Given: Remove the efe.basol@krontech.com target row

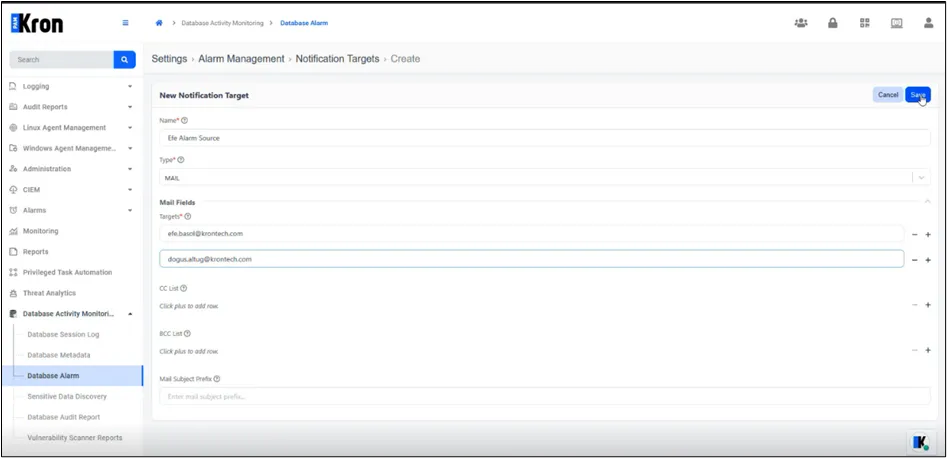Looking at the screenshot, I should 914,234.
